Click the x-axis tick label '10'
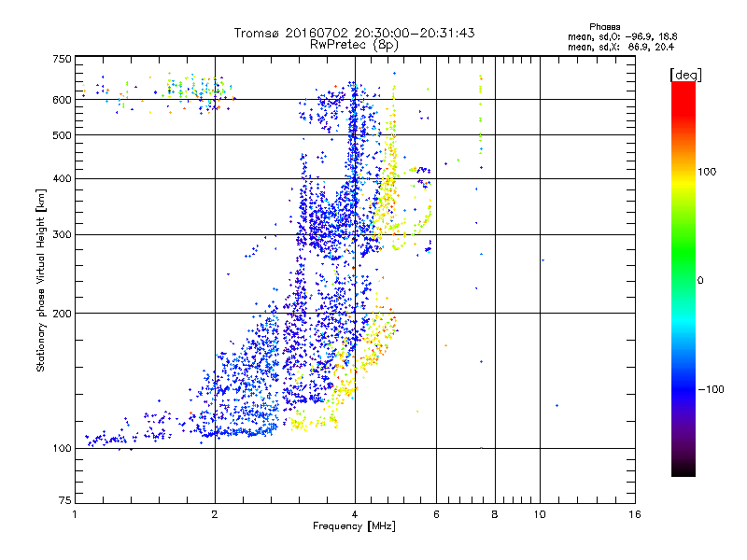The height and width of the screenshot is (560, 747). tap(540, 514)
